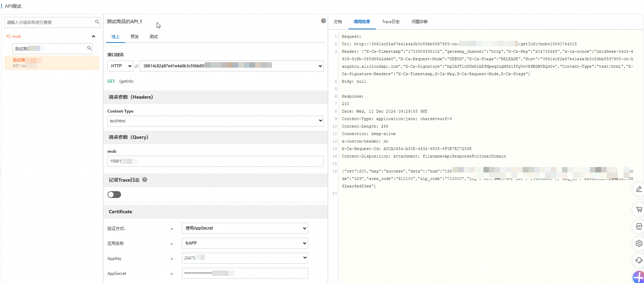The image size is (644, 283).
Task: Click the AppSecret password field
Action: 245,273
